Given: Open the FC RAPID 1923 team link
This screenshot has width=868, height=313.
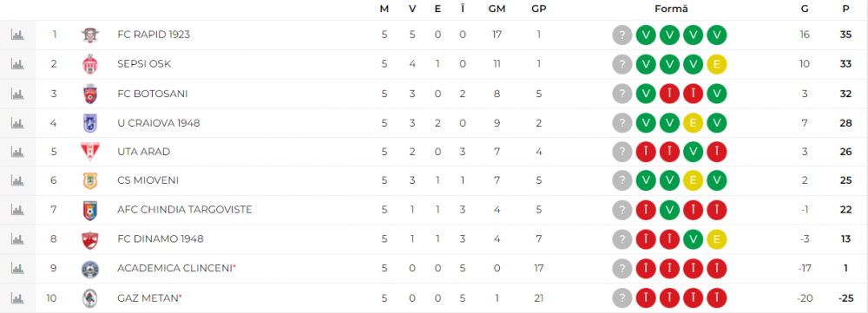Looking at the screenshot, I should [154, 35].
